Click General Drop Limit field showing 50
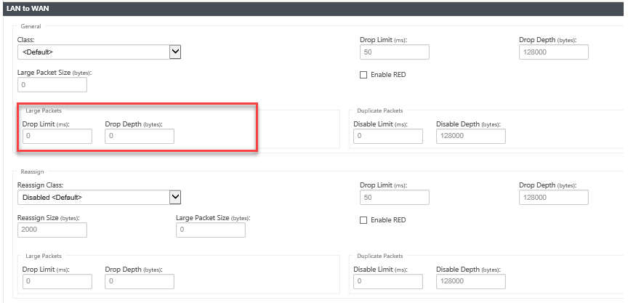The image size is (644, 303). (x=395, y=52)
